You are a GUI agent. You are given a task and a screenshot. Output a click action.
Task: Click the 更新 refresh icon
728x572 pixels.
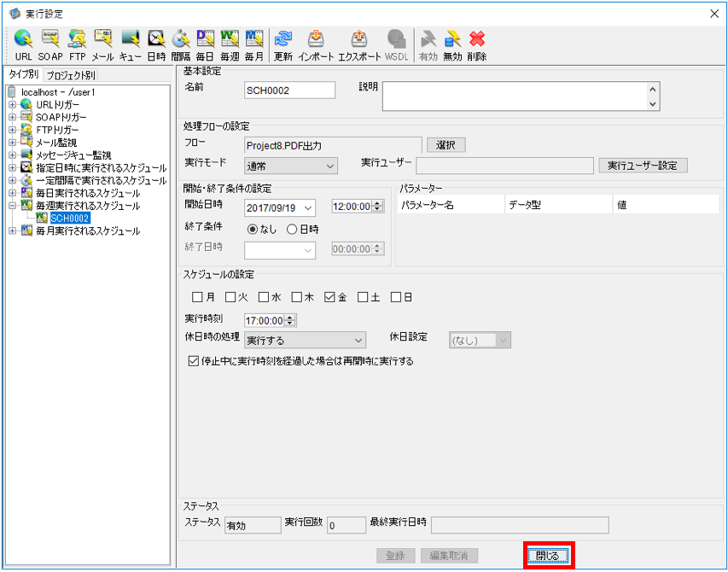282,45
